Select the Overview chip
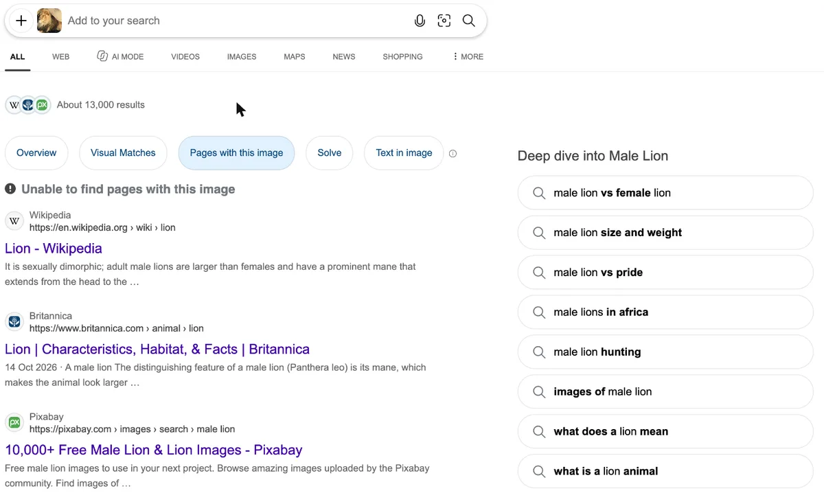Image resolution: width=824 pixels, height=504 pixels. pyautogui.click(x=36, y=152)
